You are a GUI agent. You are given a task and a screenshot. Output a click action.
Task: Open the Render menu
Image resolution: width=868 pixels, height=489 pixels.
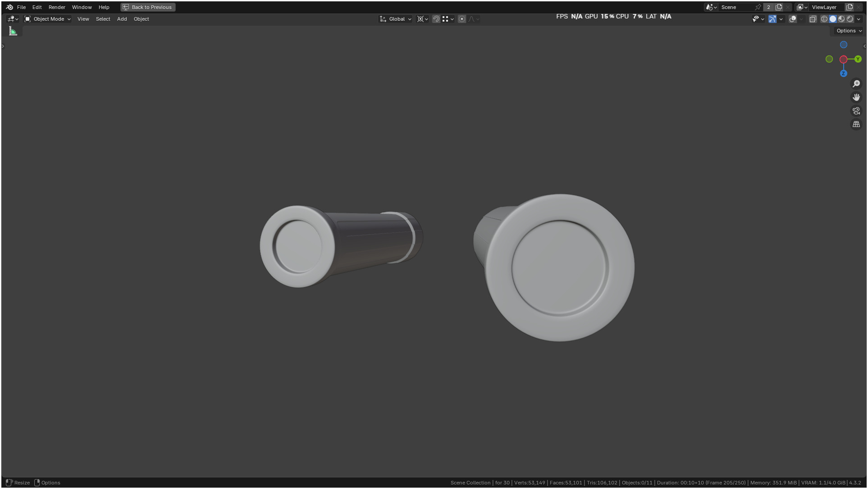point(57,7)
